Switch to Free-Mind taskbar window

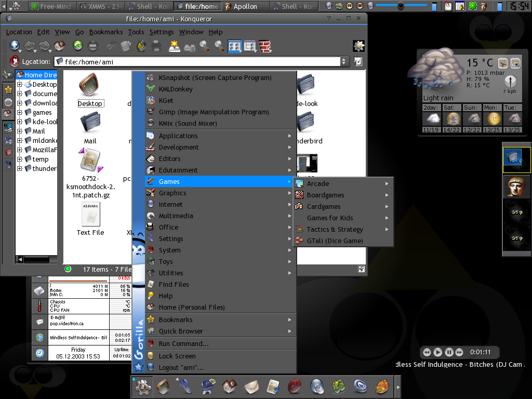[51, 6]
